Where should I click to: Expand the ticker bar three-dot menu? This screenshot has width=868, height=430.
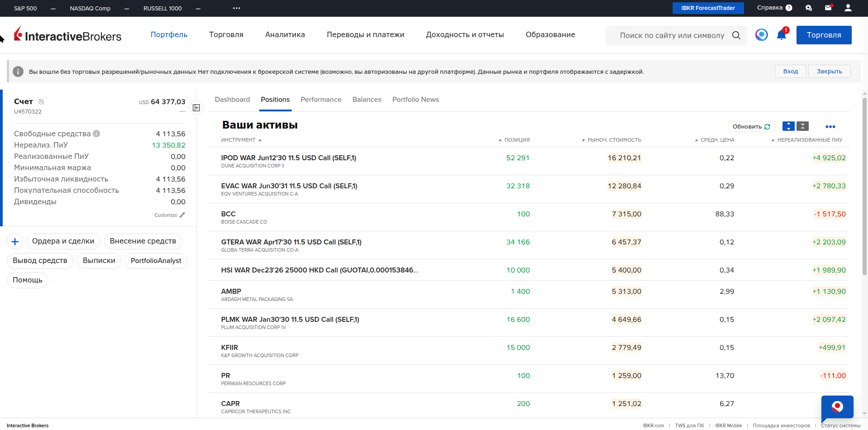tap(237, 8)
